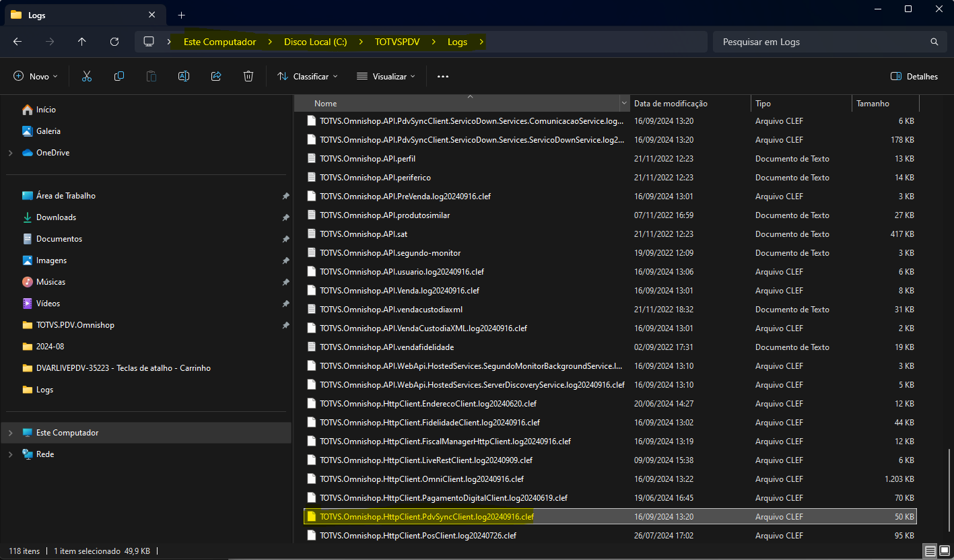
Task: Select file TOTVS.Omnishop.API.periferico
Action: [375, 178]
